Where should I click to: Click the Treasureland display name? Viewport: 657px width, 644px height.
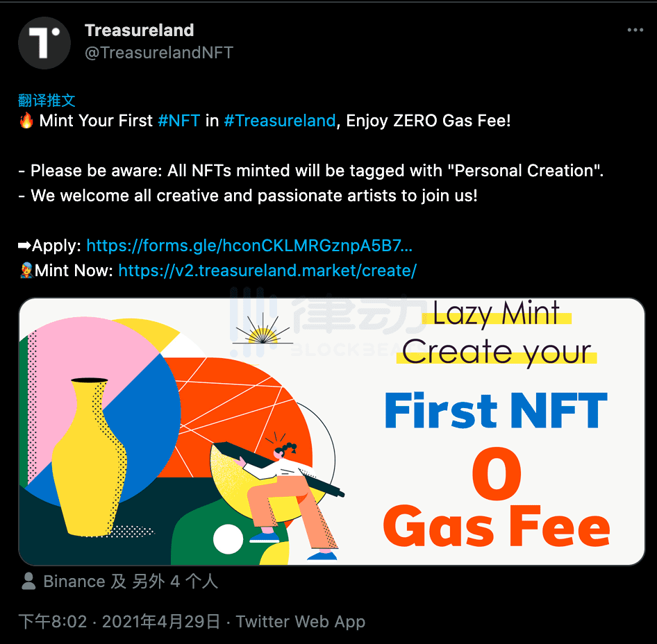(x=139, y=30)
